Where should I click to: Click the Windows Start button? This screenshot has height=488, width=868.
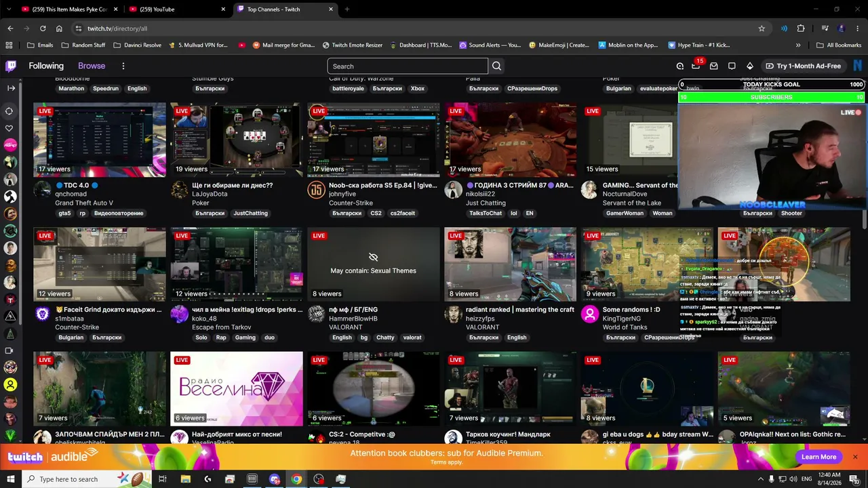tap(10, 479)
